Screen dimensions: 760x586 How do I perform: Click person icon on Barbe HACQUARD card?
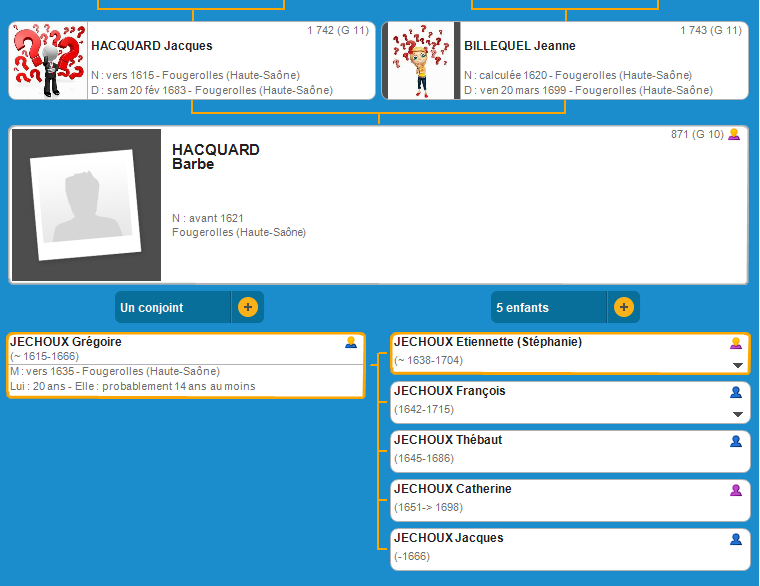[734, 134]
